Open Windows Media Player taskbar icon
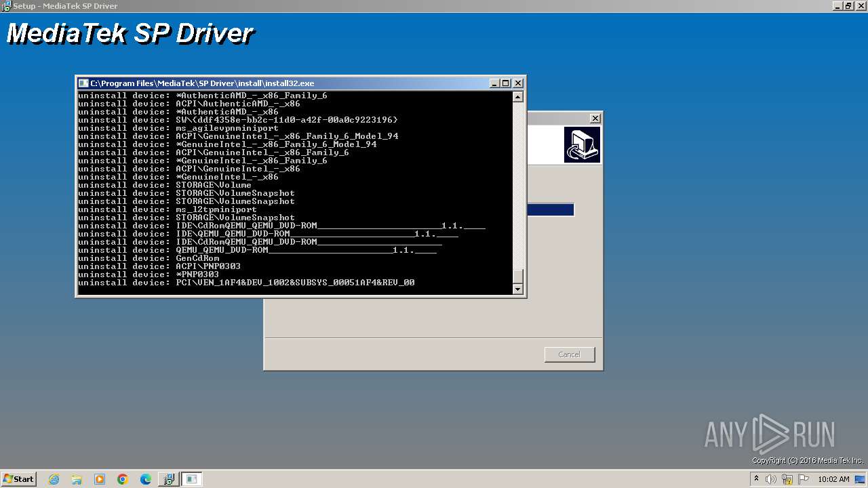 tap(100, 479)
